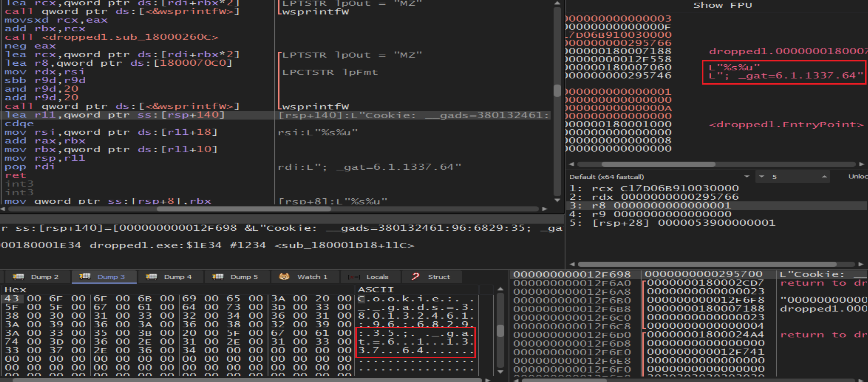Click the Unlock button in arguments pane
Image resolution: width=868 pixels, height=382 pixels.
coord(858,176)
